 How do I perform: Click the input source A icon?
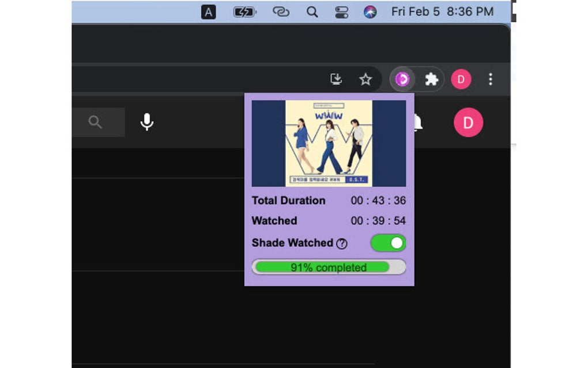pyautogui.click(x=208, y=12)
